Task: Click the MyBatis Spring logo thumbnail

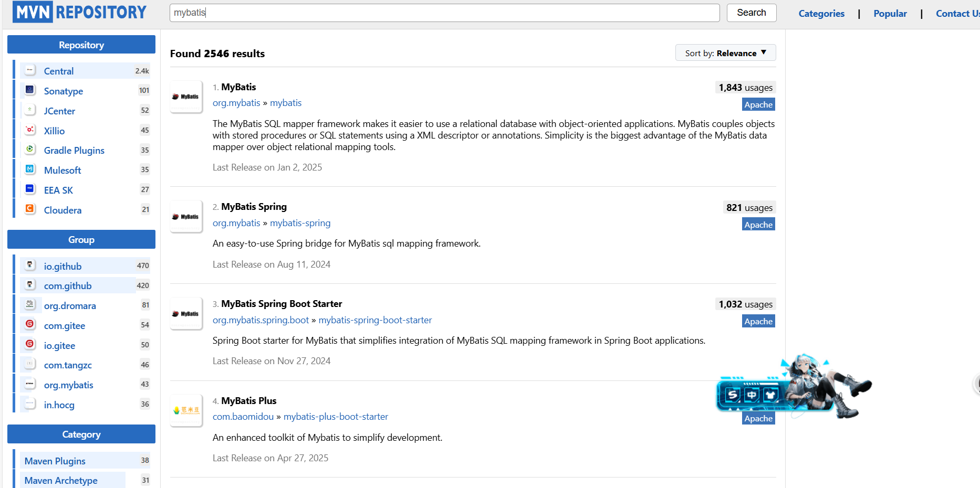Action: (186, 217)
